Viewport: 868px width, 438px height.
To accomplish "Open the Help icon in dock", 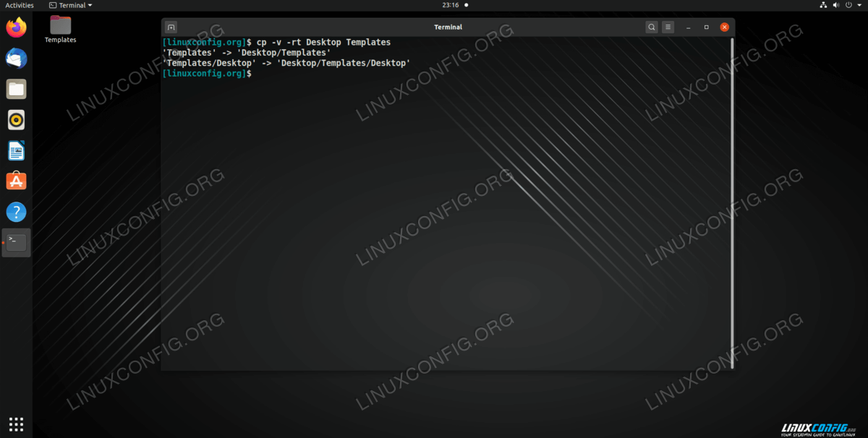I will click(16, 212).
